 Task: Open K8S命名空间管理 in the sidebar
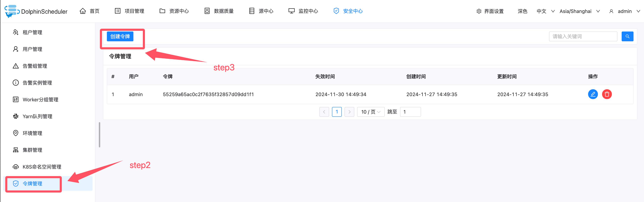42,167
